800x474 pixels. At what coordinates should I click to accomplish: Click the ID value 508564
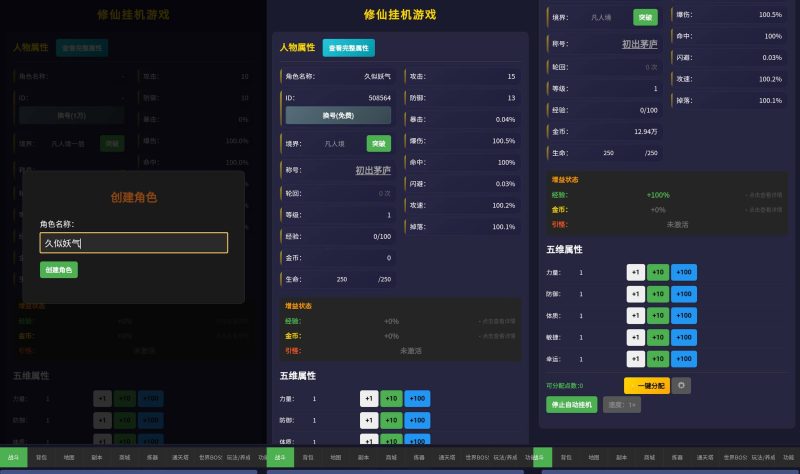380,98
